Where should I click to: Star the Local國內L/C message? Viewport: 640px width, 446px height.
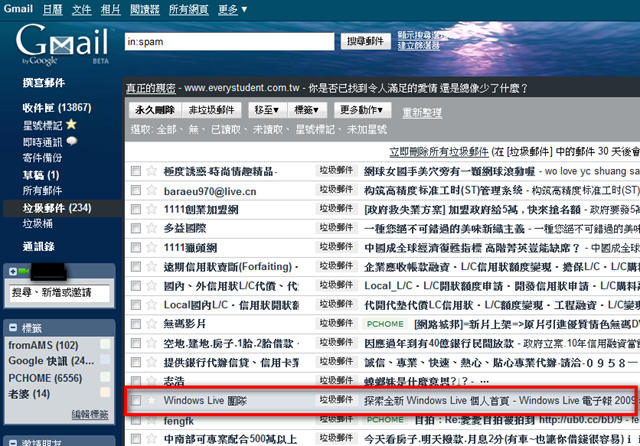coord(151,304)
